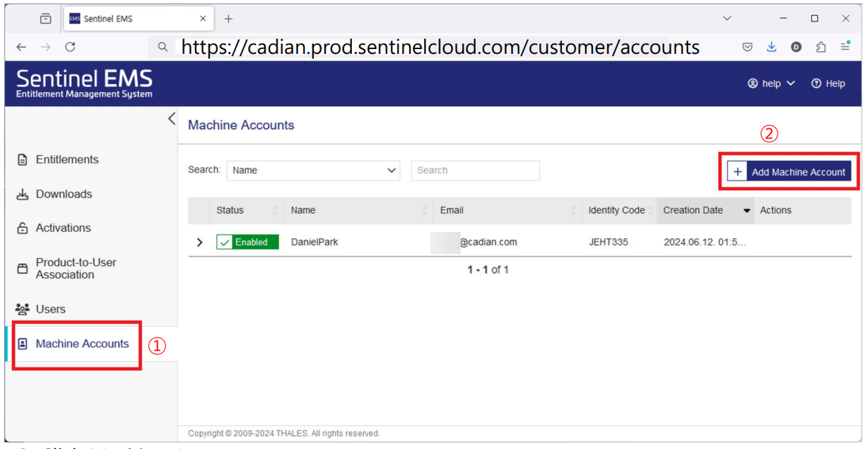Click the Entitlements document icon
The height and width of the screenshot is (449, 868).
tap(23, 160)
